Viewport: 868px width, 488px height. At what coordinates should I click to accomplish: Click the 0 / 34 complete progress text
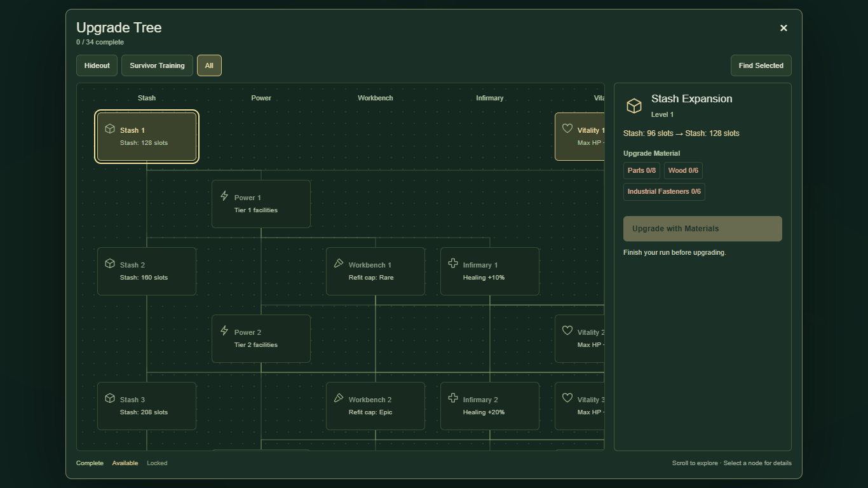(x=100, y=43)
